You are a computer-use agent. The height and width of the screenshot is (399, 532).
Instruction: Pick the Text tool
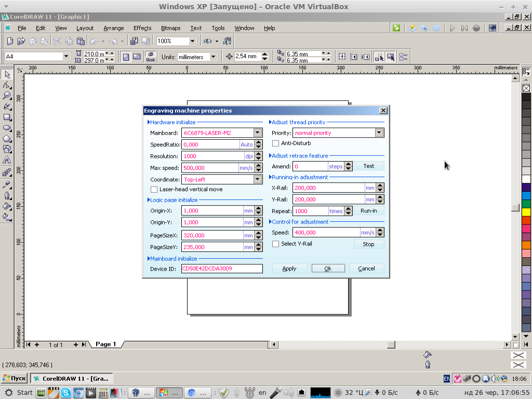click(7, 160)
